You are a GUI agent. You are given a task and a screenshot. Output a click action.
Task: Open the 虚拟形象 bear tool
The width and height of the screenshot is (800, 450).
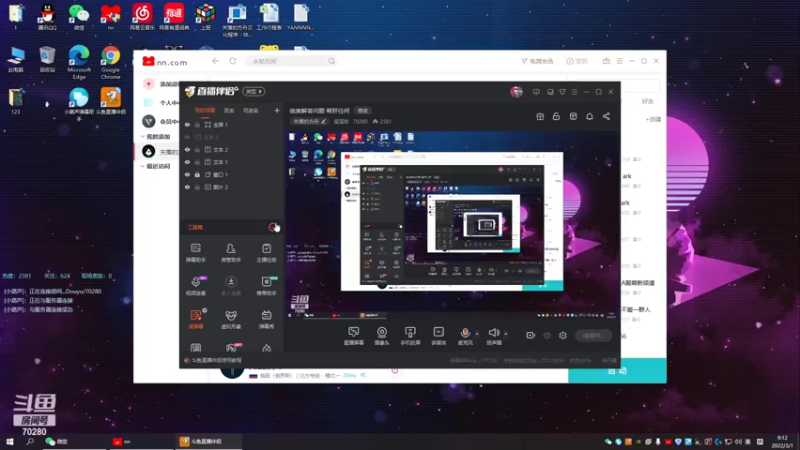[231, 319]
